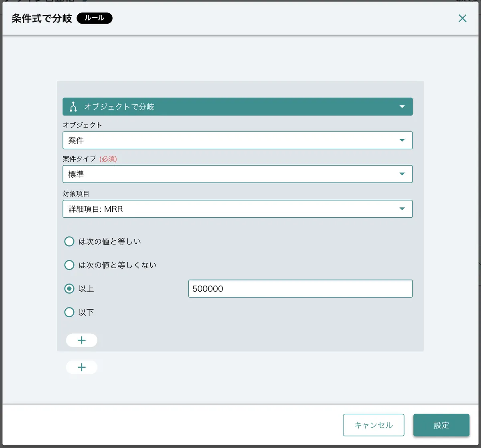Close the 条件式で分岐 dialog with the X icon
This screenshot has height=448, width=481.
coord(462,18)
